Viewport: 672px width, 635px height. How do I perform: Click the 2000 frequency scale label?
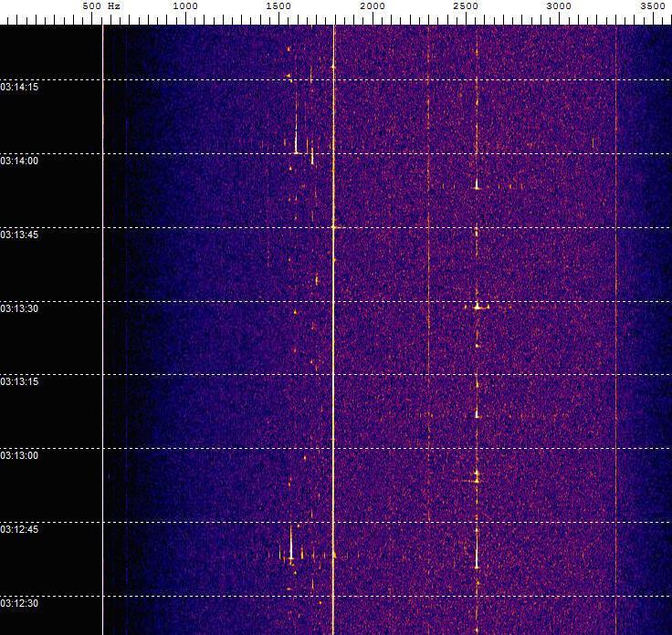coord(373,6)
